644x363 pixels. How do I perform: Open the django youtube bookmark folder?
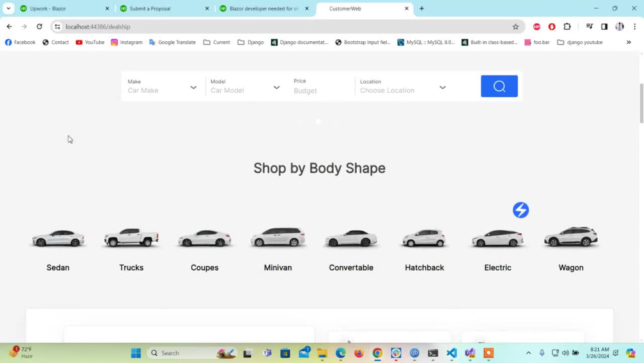coord(580,43)
